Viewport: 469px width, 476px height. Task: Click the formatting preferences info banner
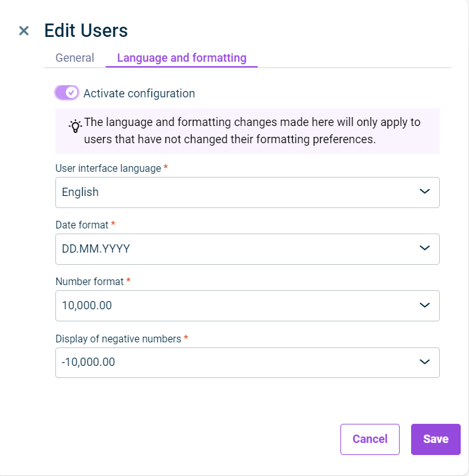(x=248, y=131)
